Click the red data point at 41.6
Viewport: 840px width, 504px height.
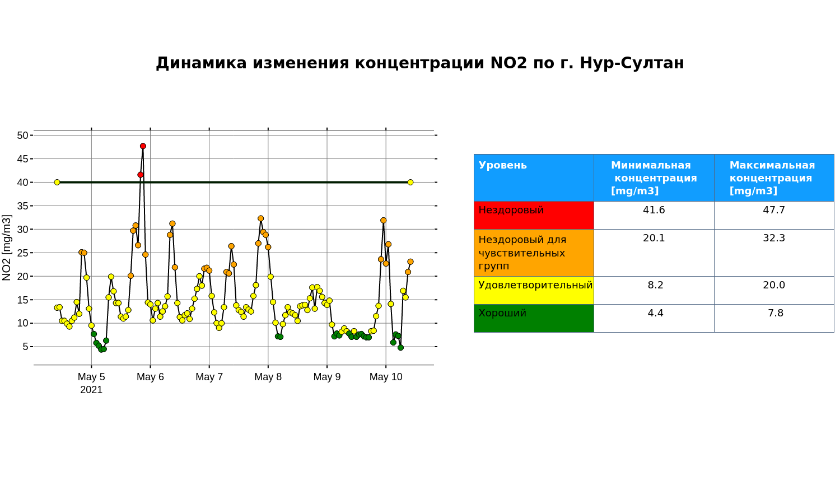click(141, 175)
